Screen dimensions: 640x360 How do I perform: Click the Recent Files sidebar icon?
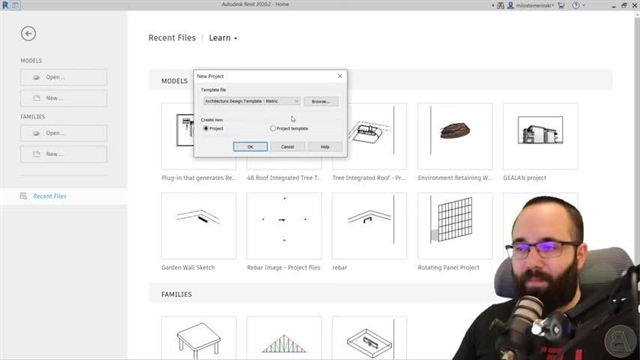click(24, 196)
